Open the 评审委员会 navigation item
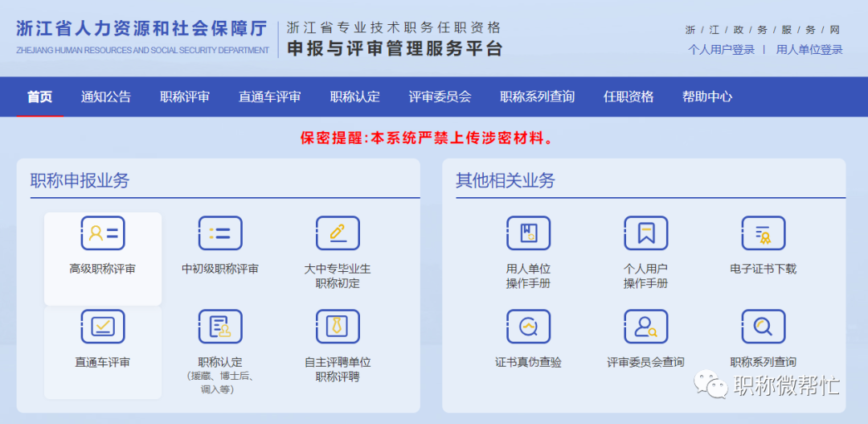The width and height of the screenshot is (868, 424). click(x=440, y=97)
